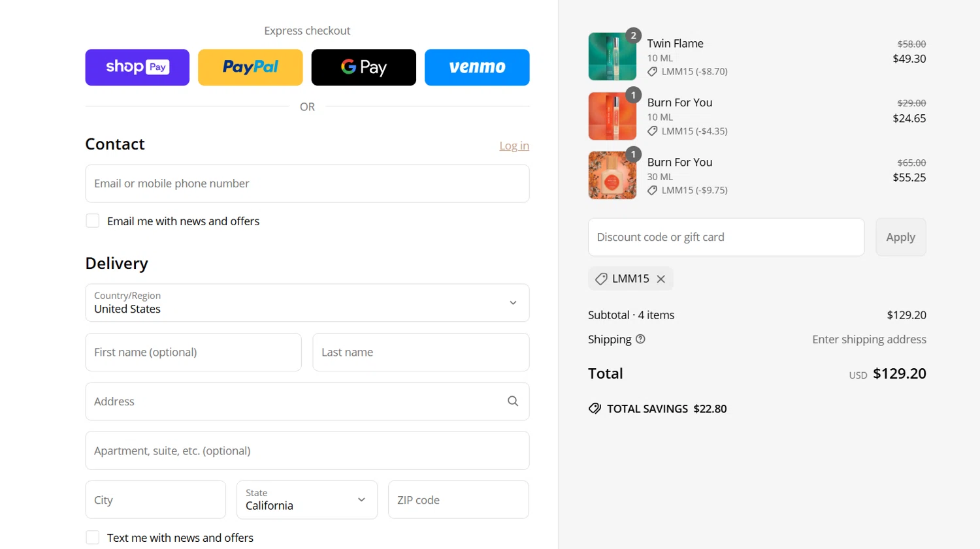The image size is (980, 549).
Task: Click the Delivery section heading
Action: pos(116,263)
